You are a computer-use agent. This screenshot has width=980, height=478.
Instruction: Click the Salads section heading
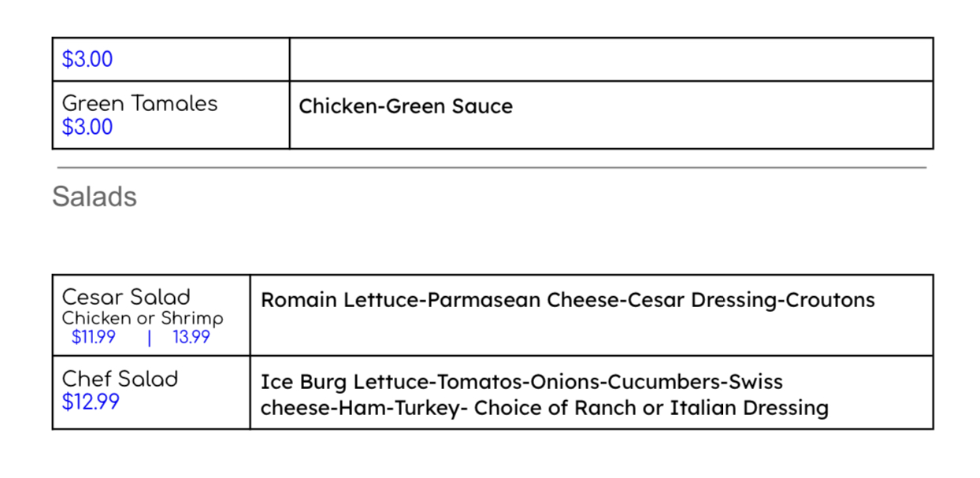pos(95,197)
